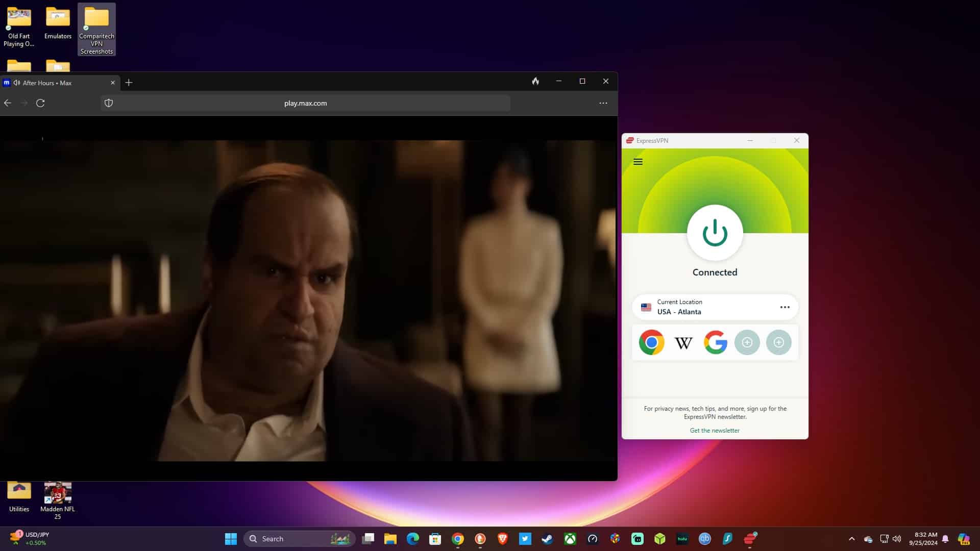Open Microsoft Edge from the taskbar
Screen dimensions: 980x551
point(413,539)
